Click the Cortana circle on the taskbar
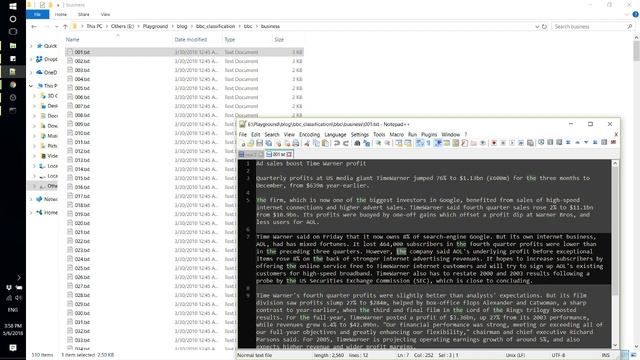Screen dimensions: 640x360 point(13,19)
